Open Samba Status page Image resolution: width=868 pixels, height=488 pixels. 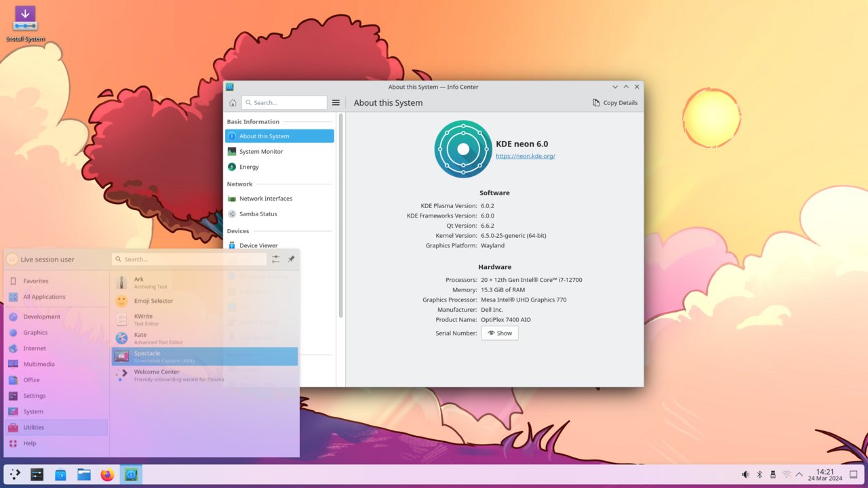[279, 214]
